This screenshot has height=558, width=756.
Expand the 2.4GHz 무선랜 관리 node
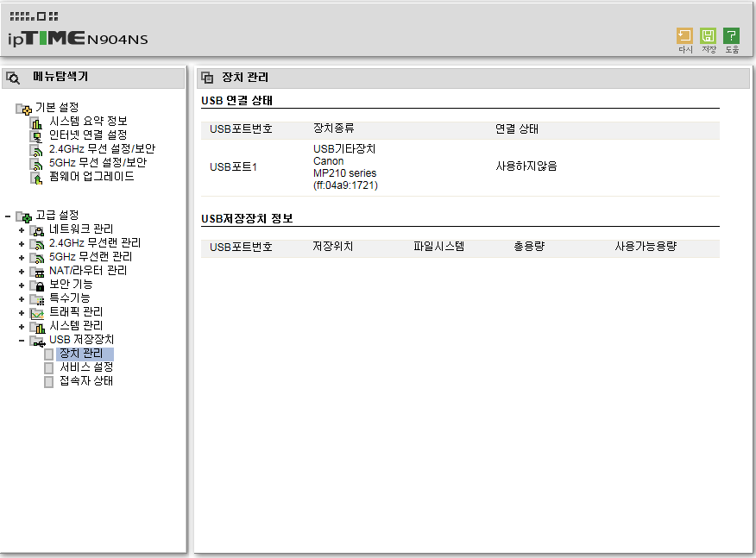point(22,244)
